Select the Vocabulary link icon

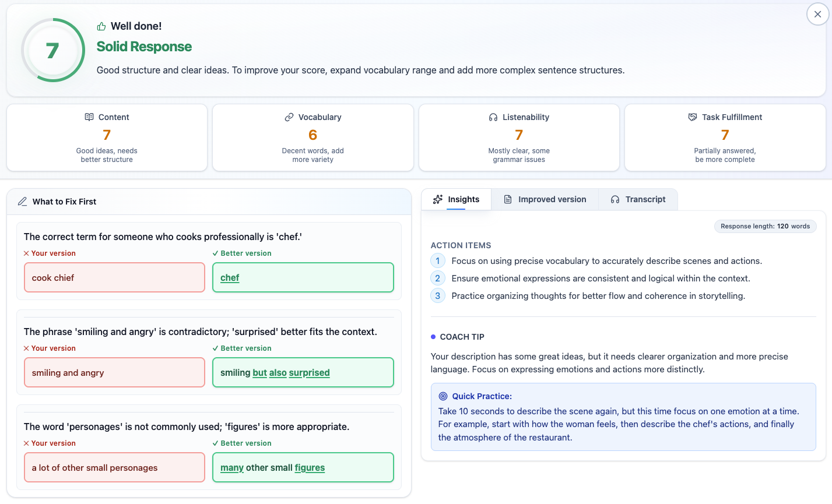point(289,117)
